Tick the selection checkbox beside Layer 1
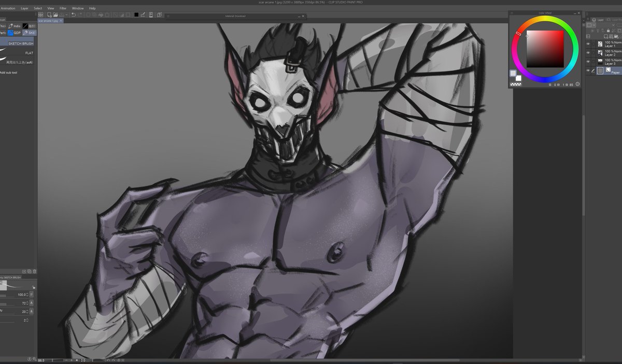The image size is (622, 364). [x=593, y=44]
